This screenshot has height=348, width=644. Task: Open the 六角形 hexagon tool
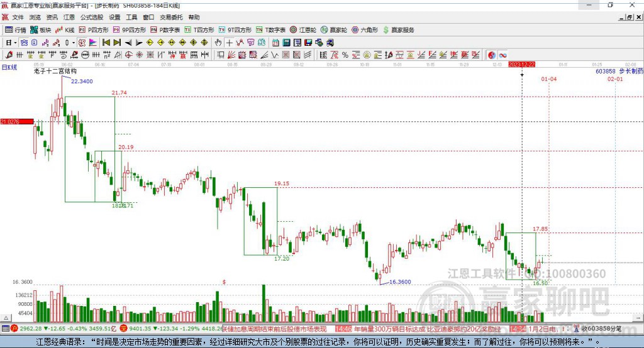(365, 30)
